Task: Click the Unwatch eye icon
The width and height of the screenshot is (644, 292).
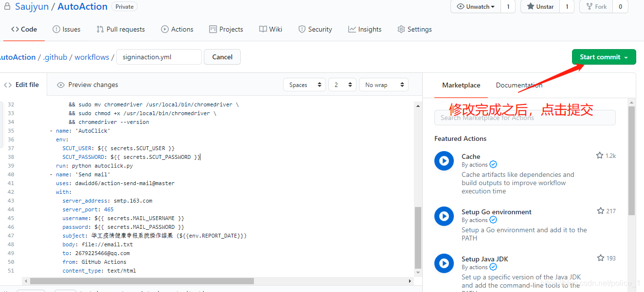Action: point(461,7)
